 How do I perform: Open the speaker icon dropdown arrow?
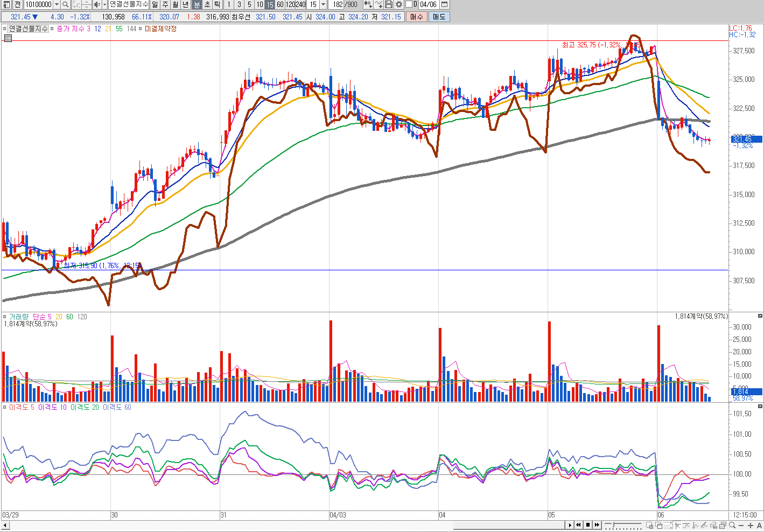click(104, 4)
